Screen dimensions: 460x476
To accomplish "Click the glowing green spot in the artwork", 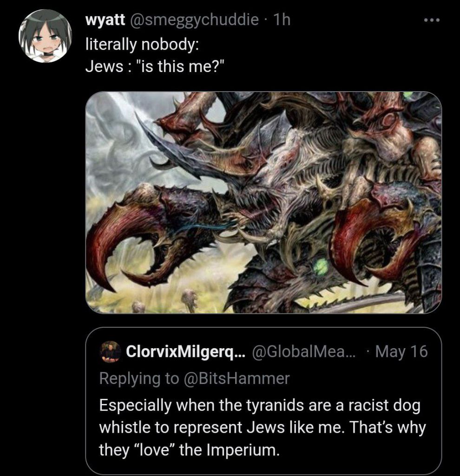I will pyautogui.click(x=321, y=266).
